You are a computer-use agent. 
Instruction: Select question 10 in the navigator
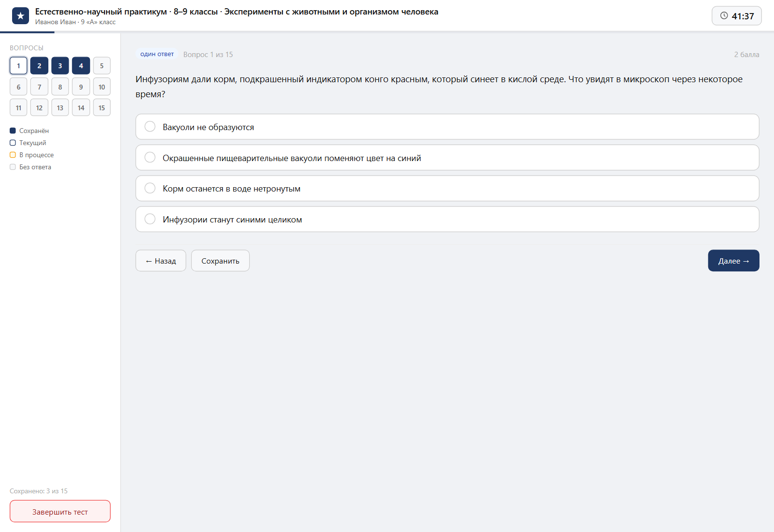[x=102, y=87]
